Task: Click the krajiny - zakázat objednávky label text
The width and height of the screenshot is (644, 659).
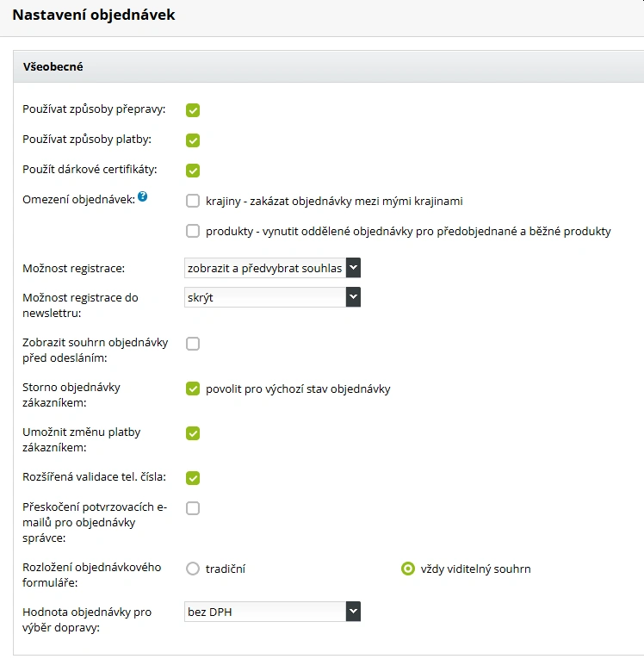Action: coord(334,202)
